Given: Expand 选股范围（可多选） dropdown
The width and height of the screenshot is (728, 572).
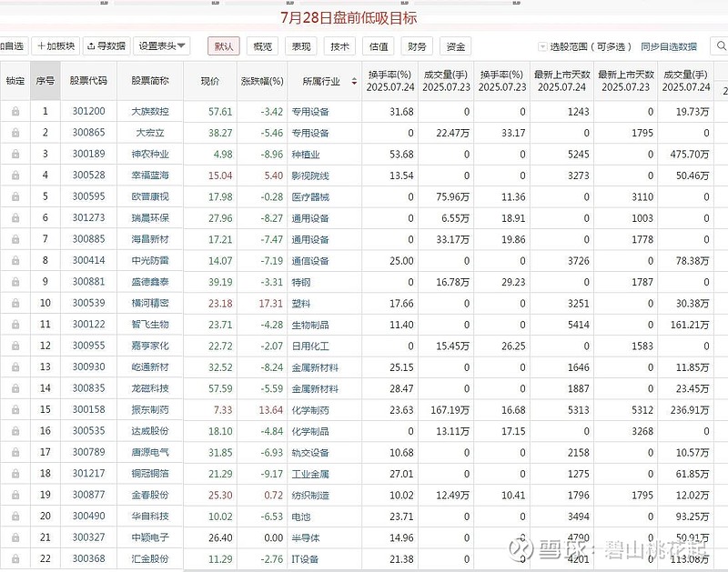Looking at the screenshot, I should point(541,46).
